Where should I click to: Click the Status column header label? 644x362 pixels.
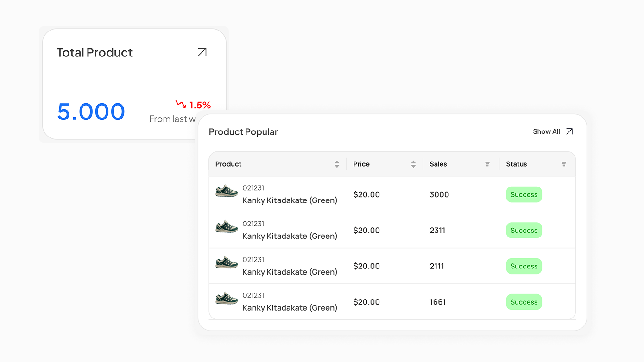tap(517, 164)
